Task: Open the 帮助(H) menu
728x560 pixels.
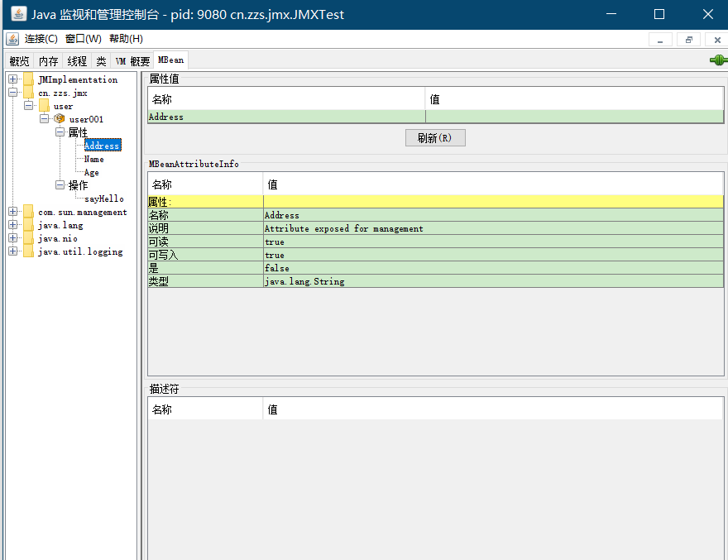Action: pos(126,39)
